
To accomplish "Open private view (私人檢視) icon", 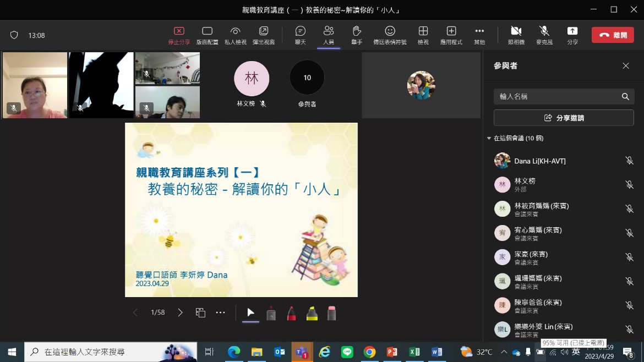I will (235, 34).
